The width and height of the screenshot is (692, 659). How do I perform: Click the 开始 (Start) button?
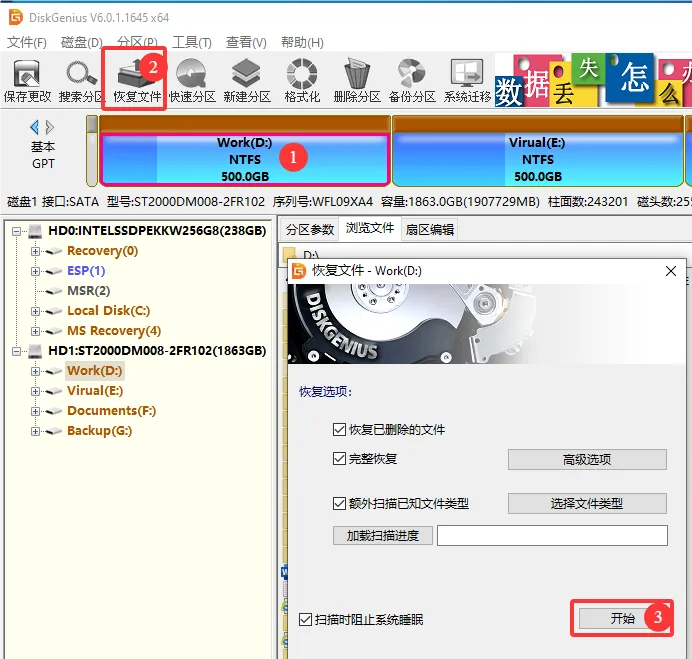622,618
